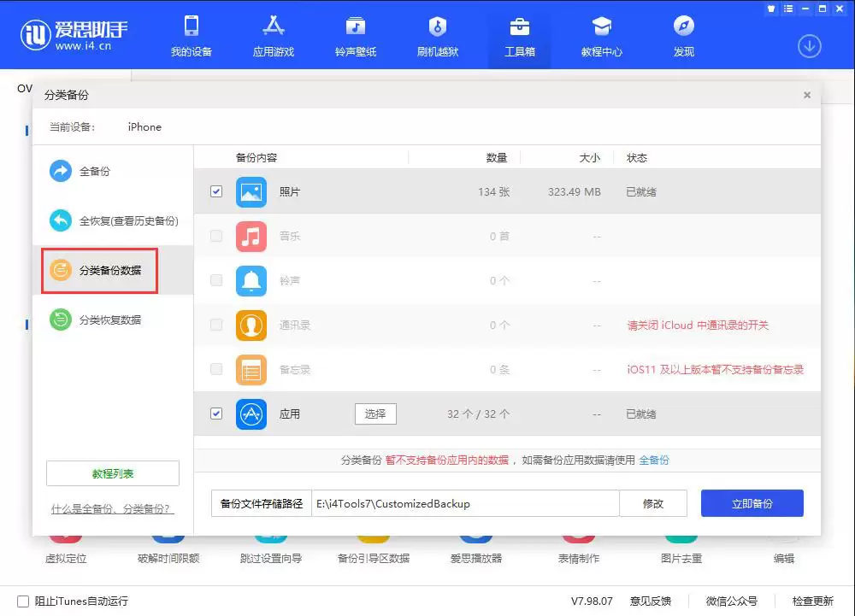
Task: Click the 请关闭 iCloud 中通讯录的开关 warning
Action: (698, 326)
